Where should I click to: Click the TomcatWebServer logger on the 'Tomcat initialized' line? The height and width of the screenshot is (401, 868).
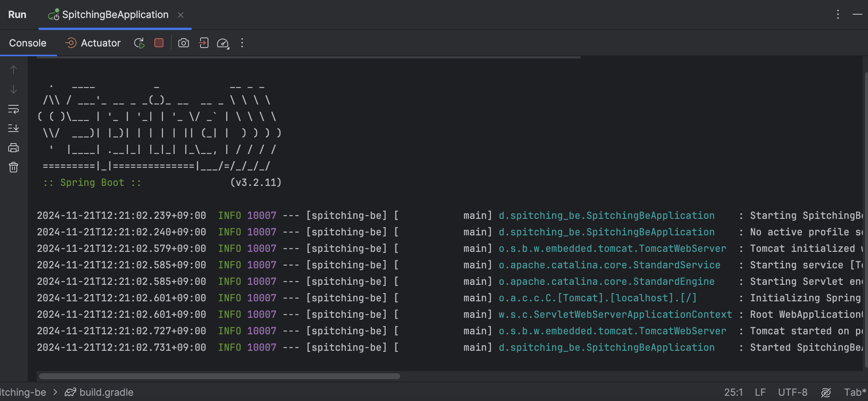[612, 248]
